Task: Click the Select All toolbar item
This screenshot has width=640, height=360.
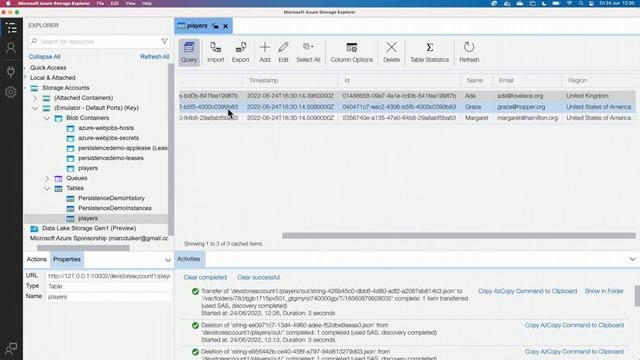Action: click(x=308, y=53)
